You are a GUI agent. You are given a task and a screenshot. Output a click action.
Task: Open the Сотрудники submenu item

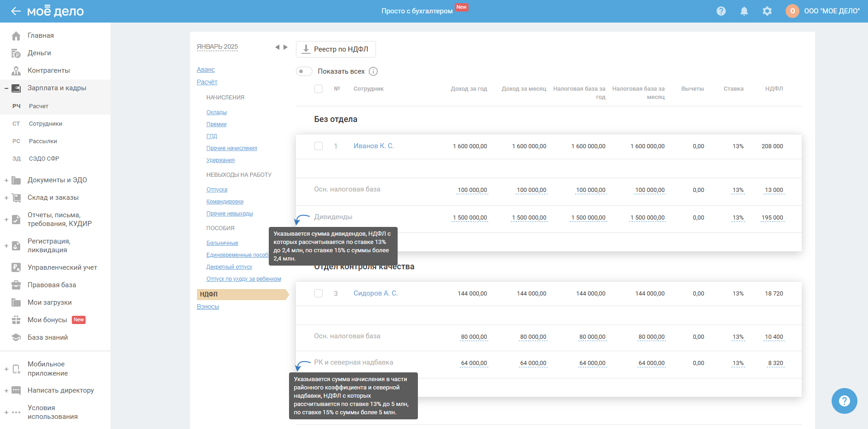[x=46, y=124]
